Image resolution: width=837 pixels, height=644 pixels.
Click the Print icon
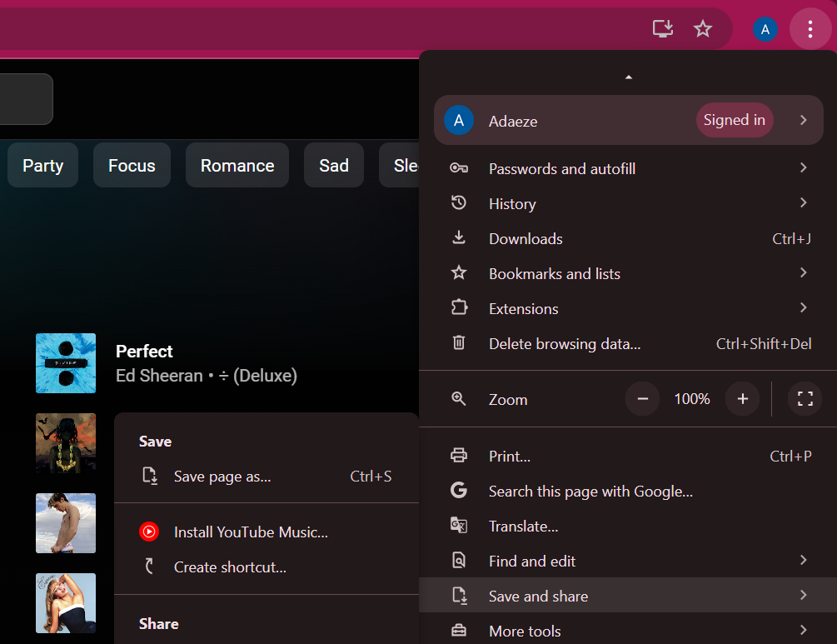459,456
